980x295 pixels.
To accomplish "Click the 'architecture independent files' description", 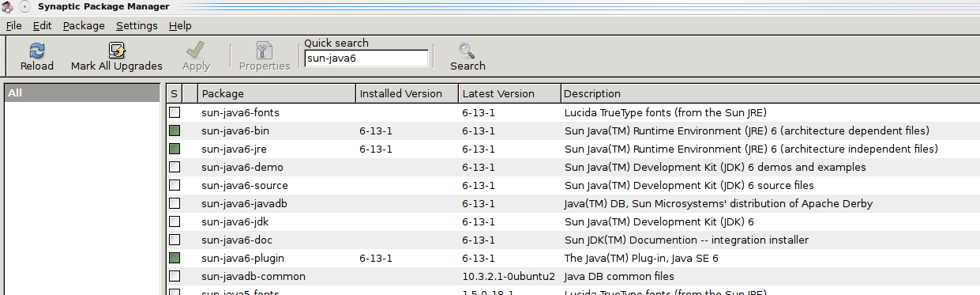I will pos(751,149).
